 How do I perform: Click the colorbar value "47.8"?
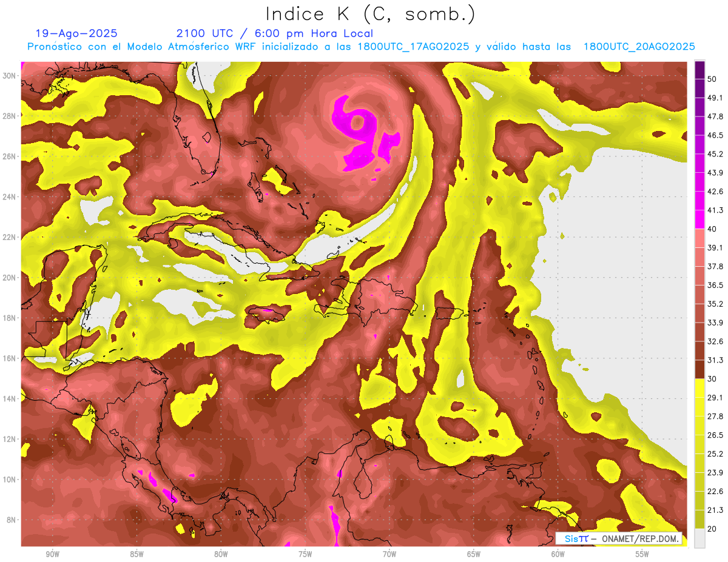715,116
